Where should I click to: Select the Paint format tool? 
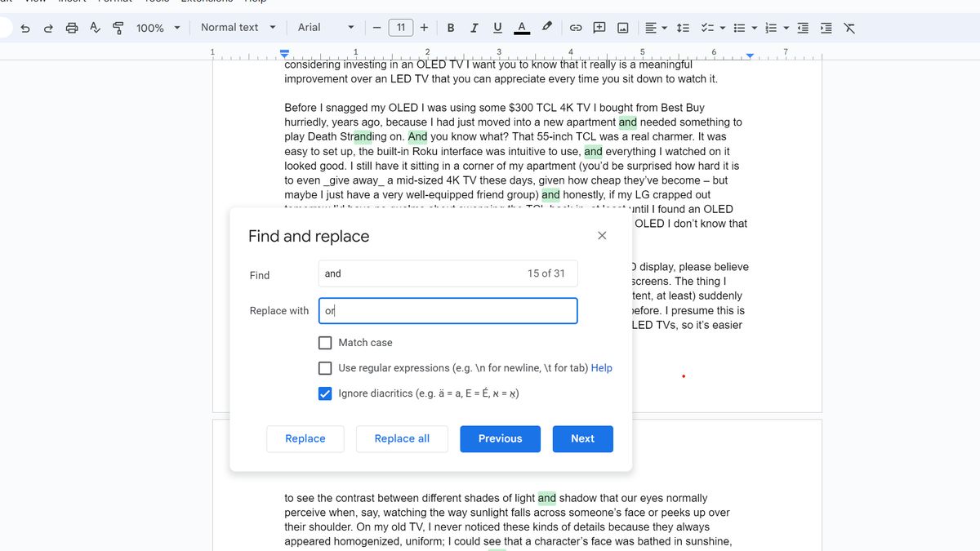pyautogui.click(x=118, y=27)
